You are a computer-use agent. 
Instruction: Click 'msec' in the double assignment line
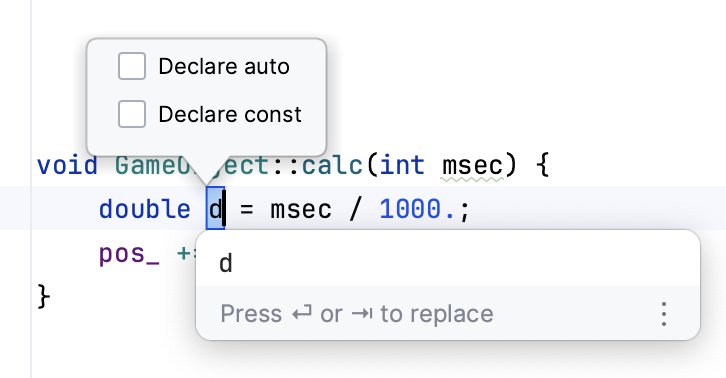coord(301,209)
